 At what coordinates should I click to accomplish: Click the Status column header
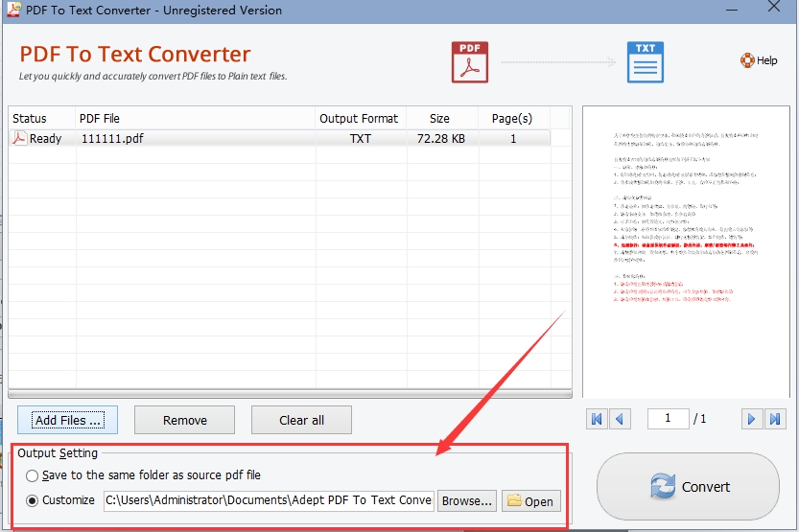click(x=42, y=119)
